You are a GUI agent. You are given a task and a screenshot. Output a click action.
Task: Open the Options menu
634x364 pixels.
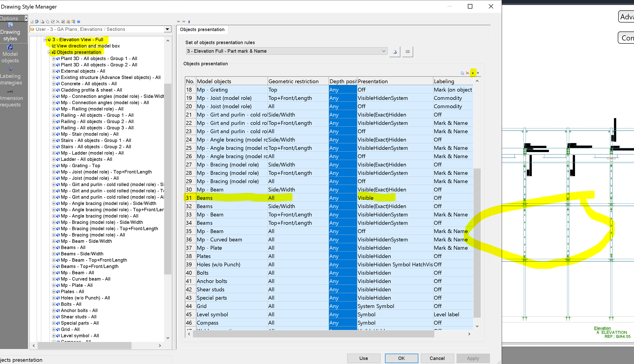pyautogui.click(x=9, y=18)
